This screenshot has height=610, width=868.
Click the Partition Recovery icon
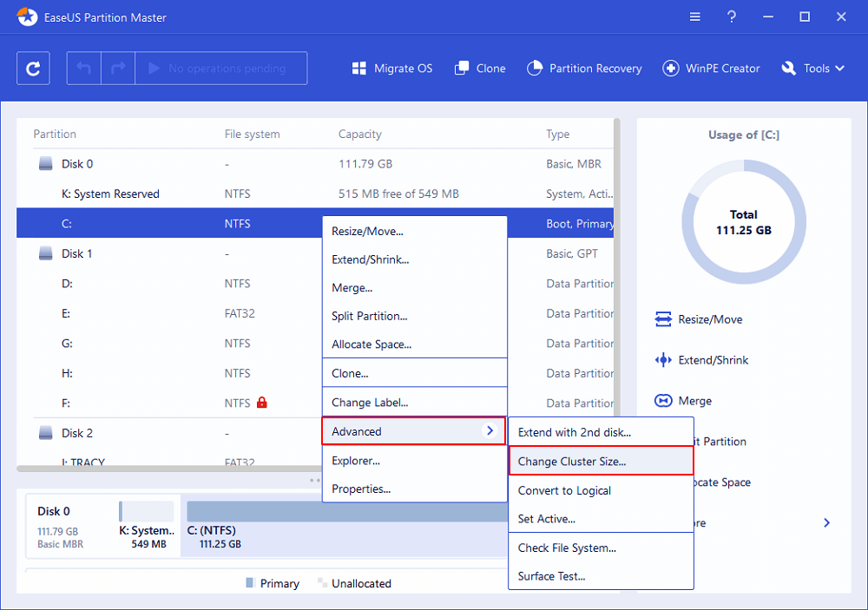coord(534,68)
